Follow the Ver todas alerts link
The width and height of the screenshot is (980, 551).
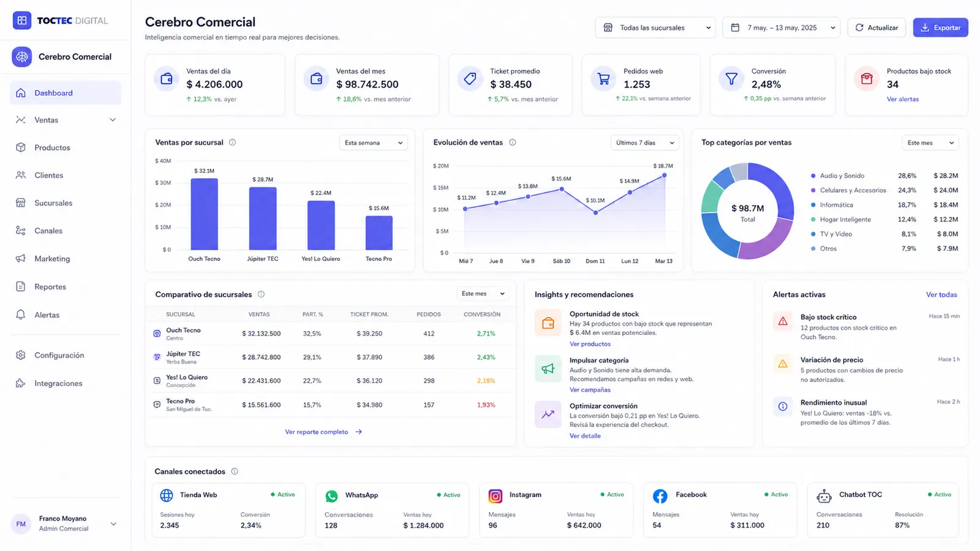point(941,294)
